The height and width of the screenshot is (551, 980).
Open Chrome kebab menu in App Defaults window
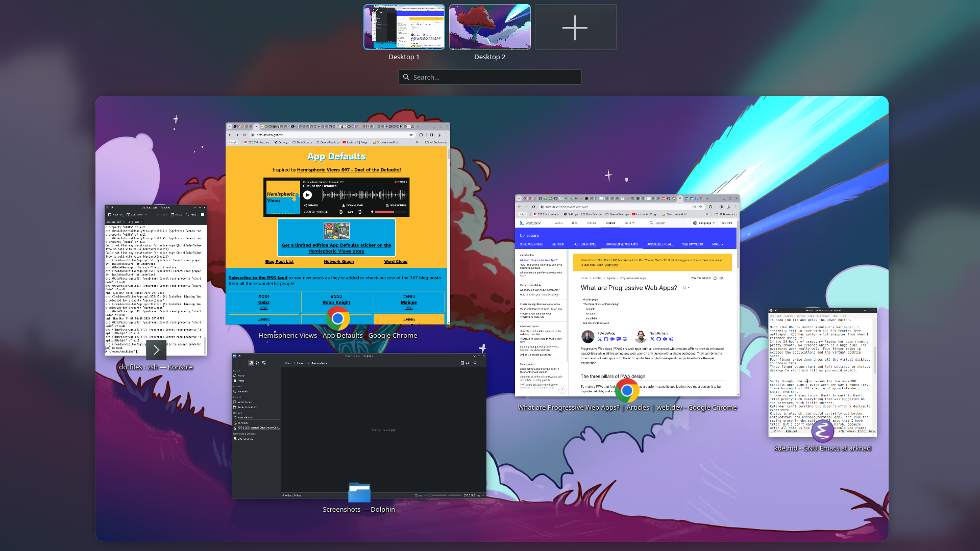point(446,135)
